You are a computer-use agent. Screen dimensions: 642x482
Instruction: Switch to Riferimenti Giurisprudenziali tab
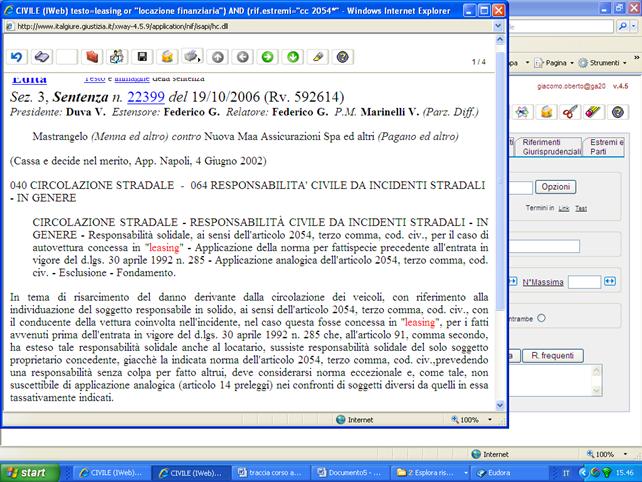click(551, 147)
